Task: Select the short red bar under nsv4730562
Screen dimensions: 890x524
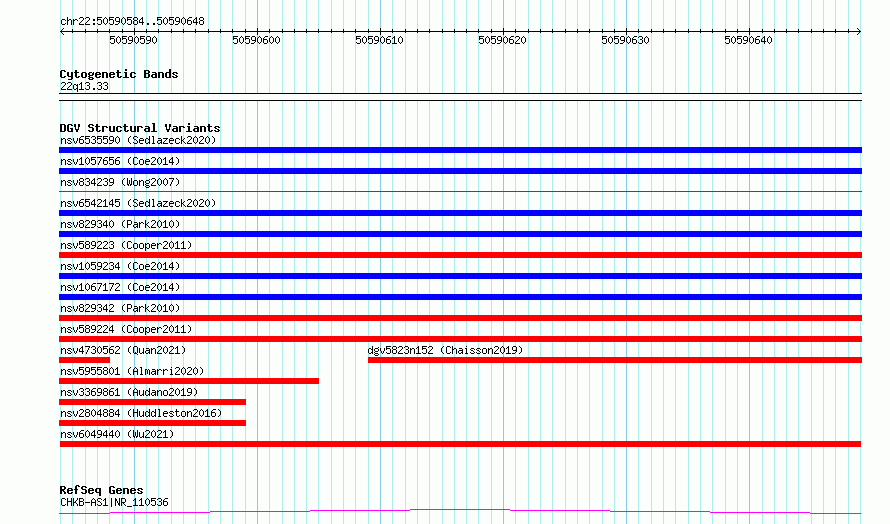Action: point(85,360)
